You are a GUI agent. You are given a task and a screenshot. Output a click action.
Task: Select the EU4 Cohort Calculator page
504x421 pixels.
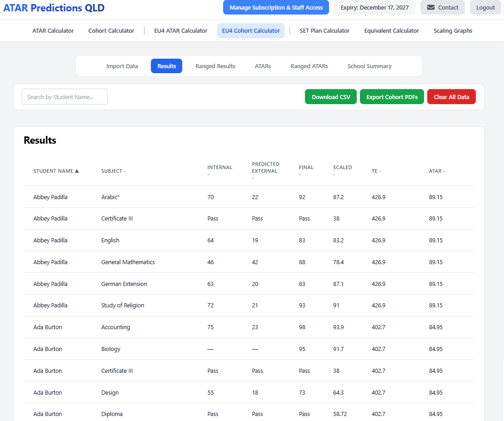(x=251, y=30)
